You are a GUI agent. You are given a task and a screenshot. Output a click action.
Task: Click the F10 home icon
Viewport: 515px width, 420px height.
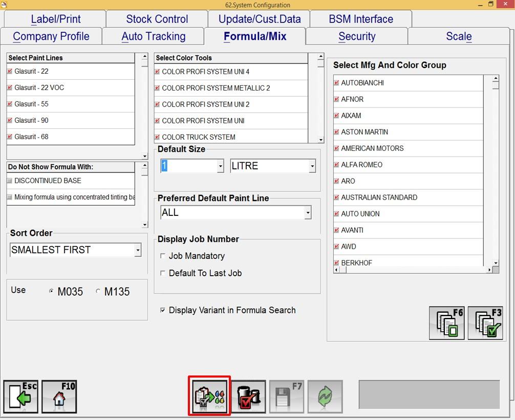click(59, 396)
